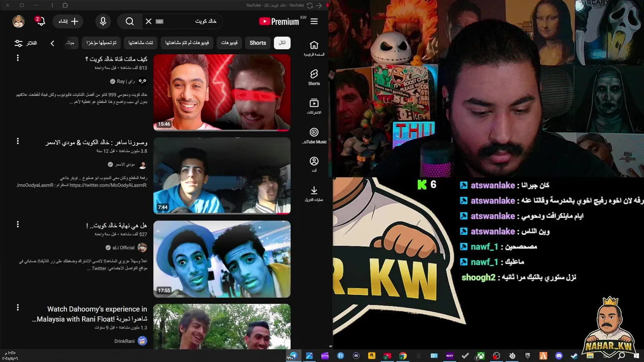Open more options for هل هي نهاية video
This screenshot has width=644, height=362.
point(18,224)
